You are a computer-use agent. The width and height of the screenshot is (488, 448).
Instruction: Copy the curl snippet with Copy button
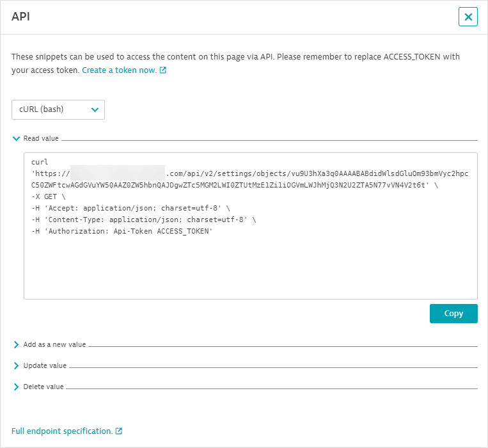[453, 314]
